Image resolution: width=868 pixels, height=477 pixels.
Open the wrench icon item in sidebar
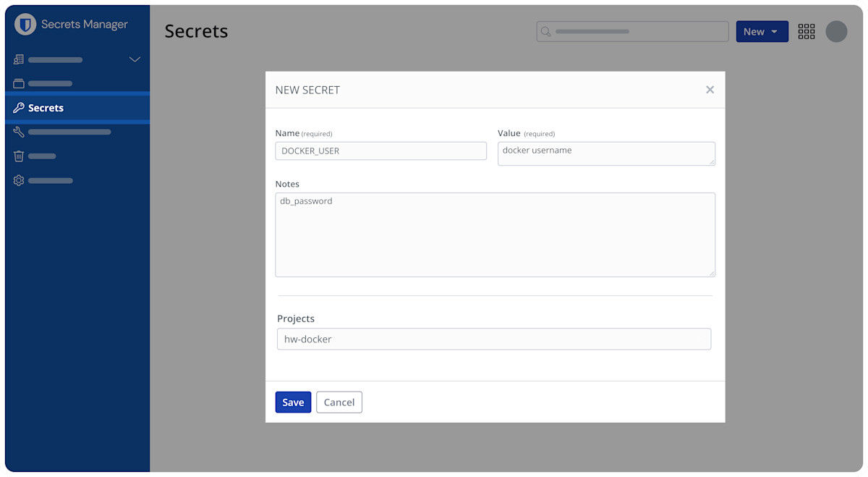[x=19, y=132]
